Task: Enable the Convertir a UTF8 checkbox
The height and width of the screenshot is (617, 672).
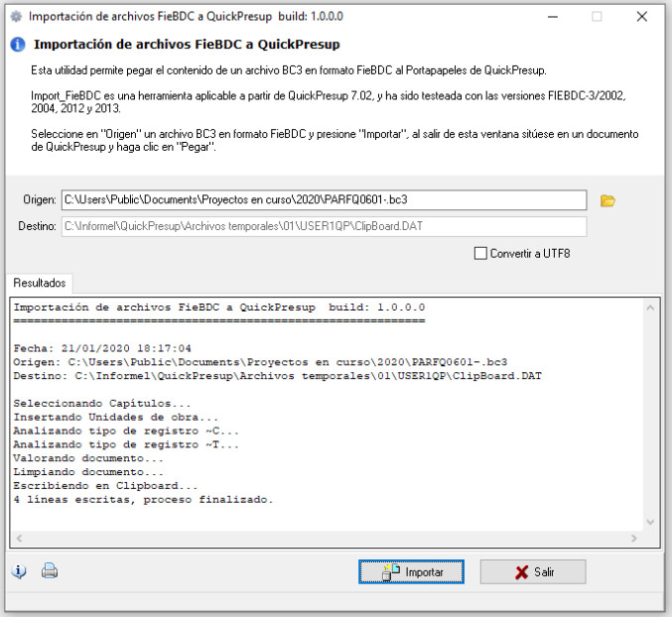Action: 480,254
